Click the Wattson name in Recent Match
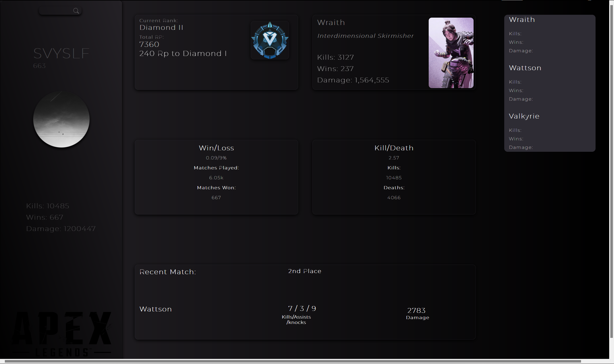614x364 pixels. (155, 309)
